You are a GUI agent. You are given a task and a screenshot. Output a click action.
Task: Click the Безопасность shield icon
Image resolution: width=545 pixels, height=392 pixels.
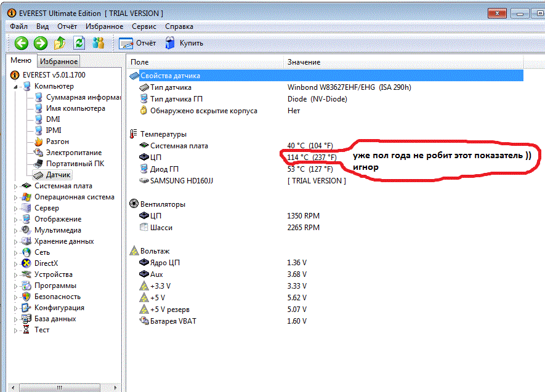pyautogui.click(x=26, y=297)
